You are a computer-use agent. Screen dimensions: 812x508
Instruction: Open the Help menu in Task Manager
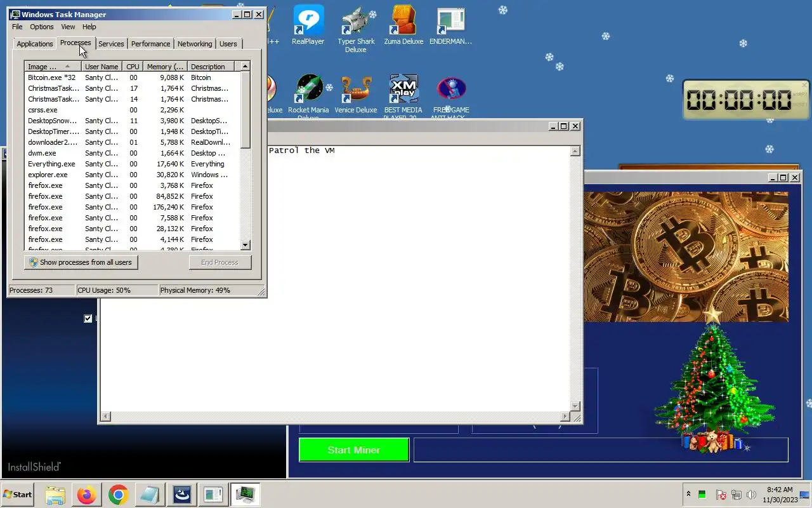[x=89, y=27]
